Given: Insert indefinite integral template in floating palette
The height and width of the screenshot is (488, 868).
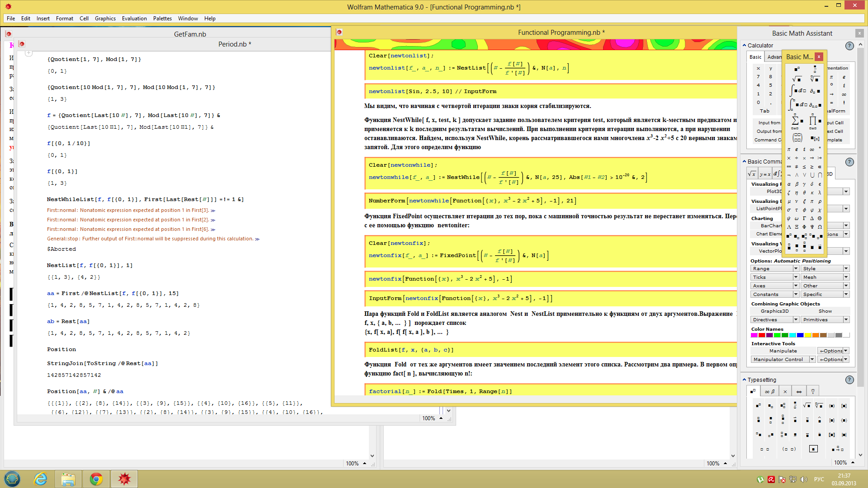Looking at the screenshot, I should (798, 91).
